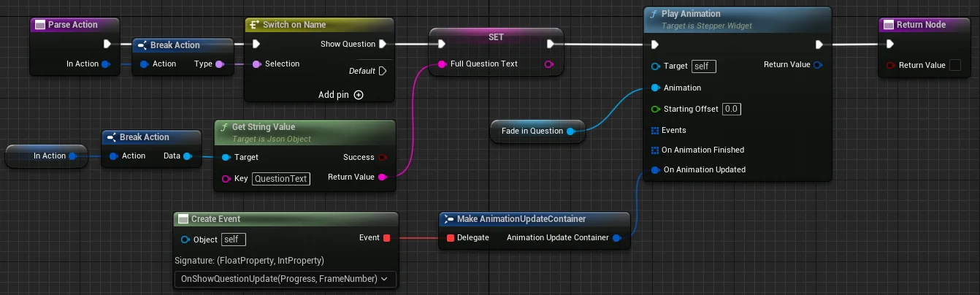Viewport: 980px width, 295px height.
Task: Select the Create Event node title
Action: click(x=215, y=219)
